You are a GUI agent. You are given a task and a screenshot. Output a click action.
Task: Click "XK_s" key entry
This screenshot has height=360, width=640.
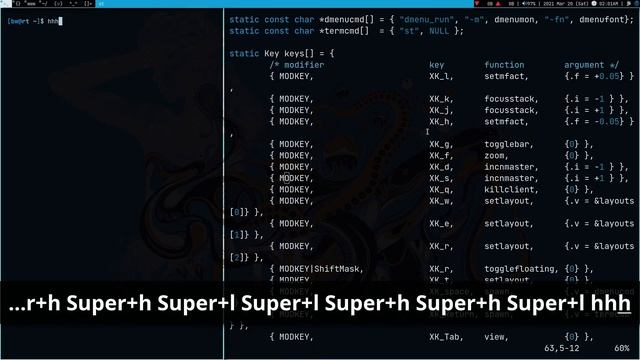(x=441, y=178)
